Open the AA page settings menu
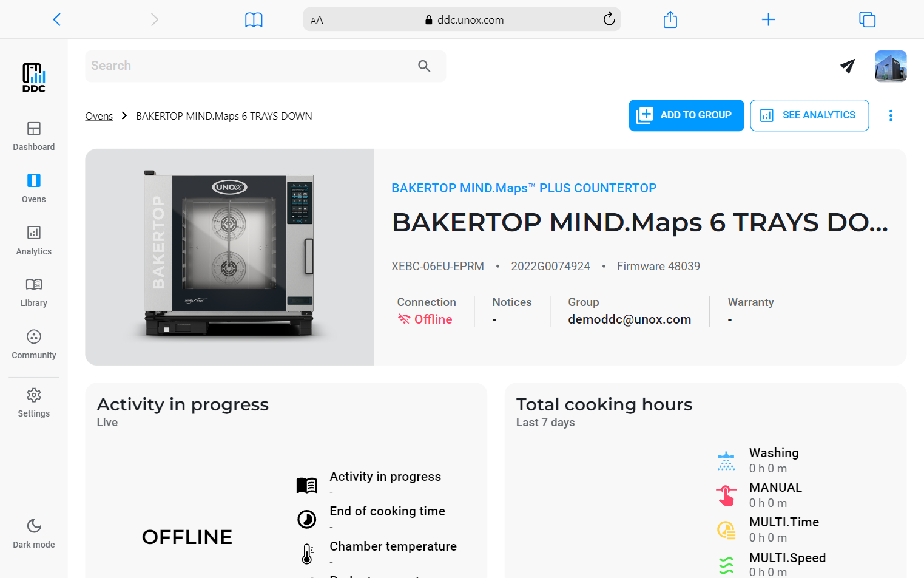 316,19
